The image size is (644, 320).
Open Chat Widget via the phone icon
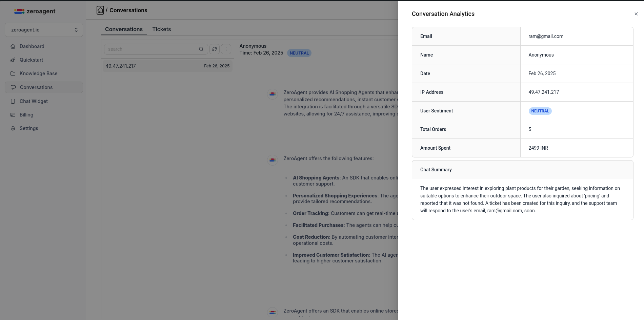pyautogui.click(x=13, y=101)
